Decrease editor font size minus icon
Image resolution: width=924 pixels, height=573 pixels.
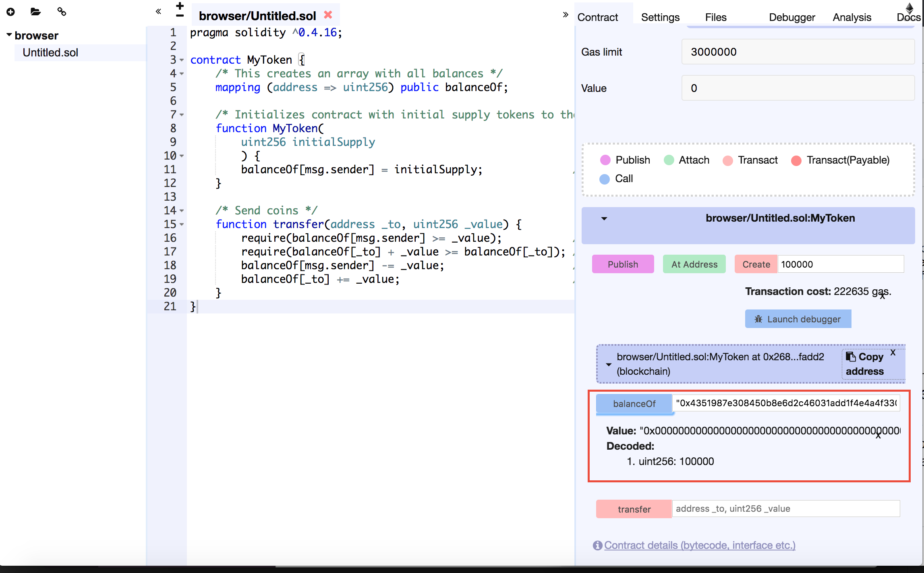(x=180, y=16)
